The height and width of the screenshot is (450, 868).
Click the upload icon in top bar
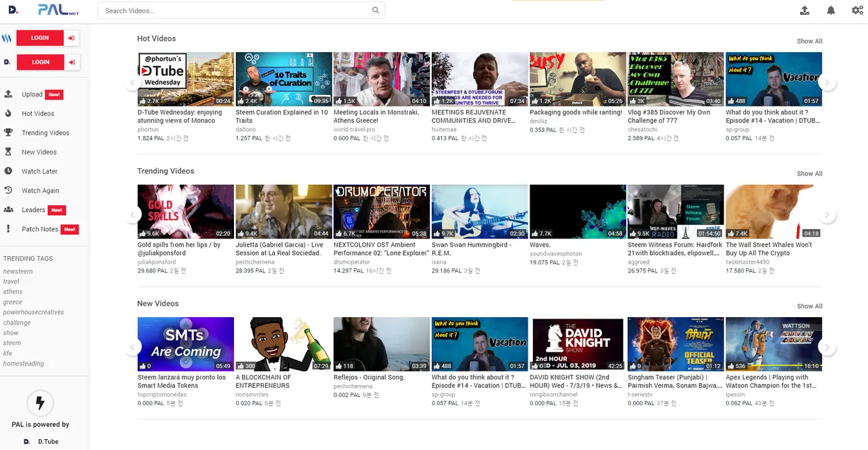tap(805, 10)
